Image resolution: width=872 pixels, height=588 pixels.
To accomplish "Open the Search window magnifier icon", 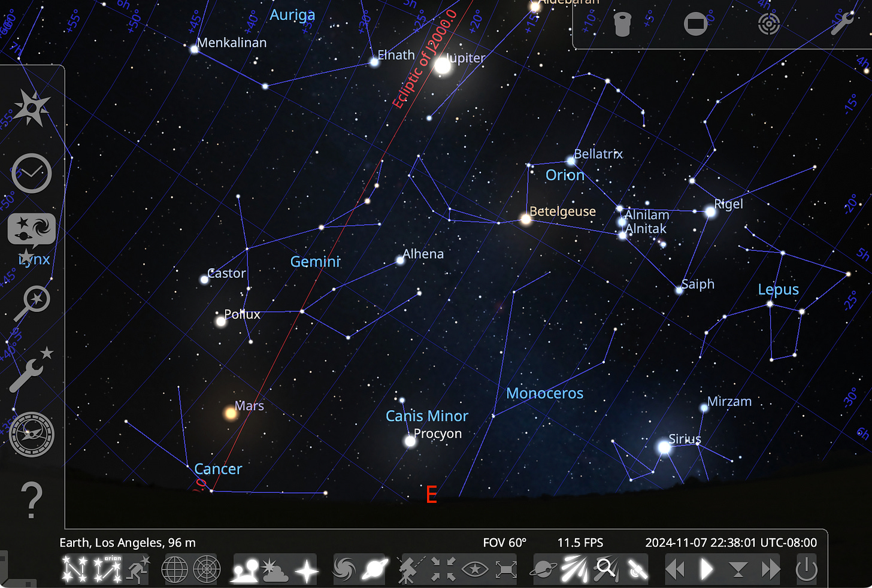I will [x=32, y=304].
